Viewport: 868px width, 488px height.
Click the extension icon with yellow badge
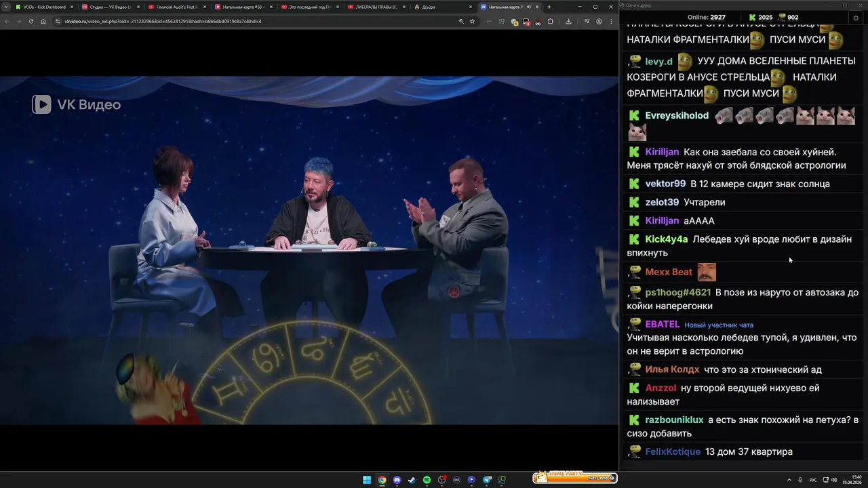(x=514, y=22)
